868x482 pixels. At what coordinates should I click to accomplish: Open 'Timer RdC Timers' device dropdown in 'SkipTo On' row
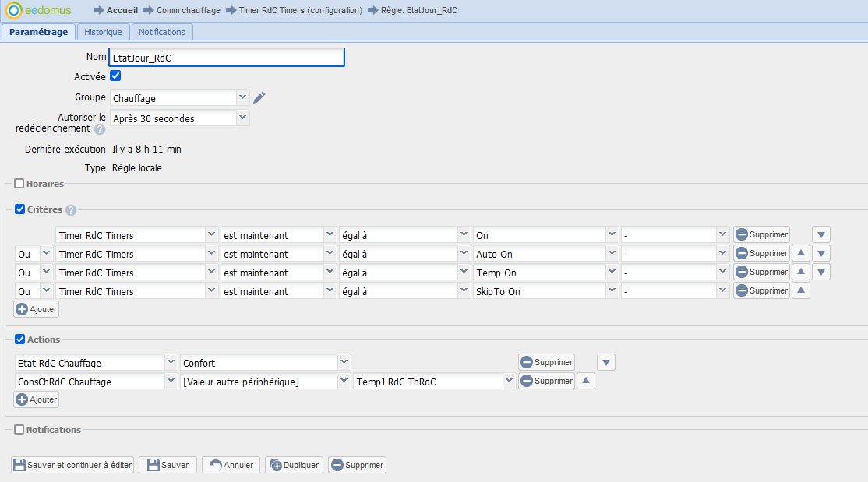211,291
